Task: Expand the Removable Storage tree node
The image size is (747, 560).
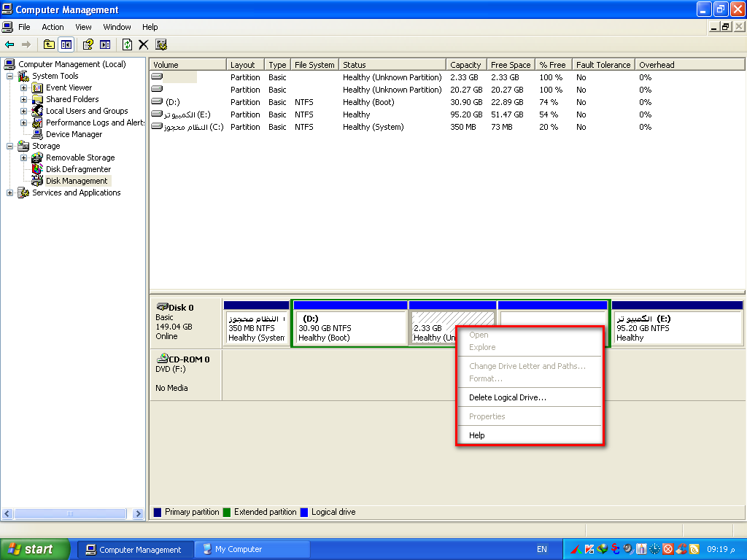Action: (23, 157)
